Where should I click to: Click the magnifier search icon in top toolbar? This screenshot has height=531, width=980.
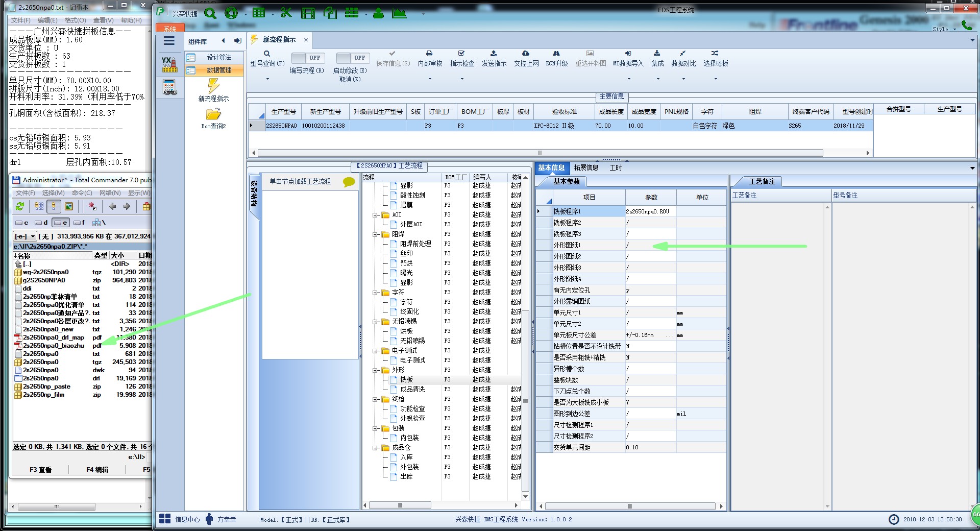(x=210, y=13)
